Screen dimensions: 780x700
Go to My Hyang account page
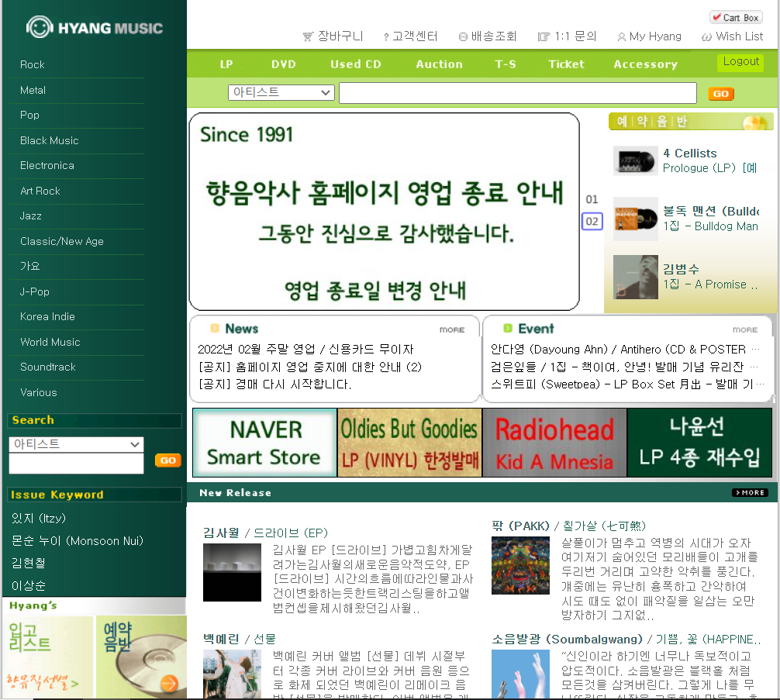[650, 36]
